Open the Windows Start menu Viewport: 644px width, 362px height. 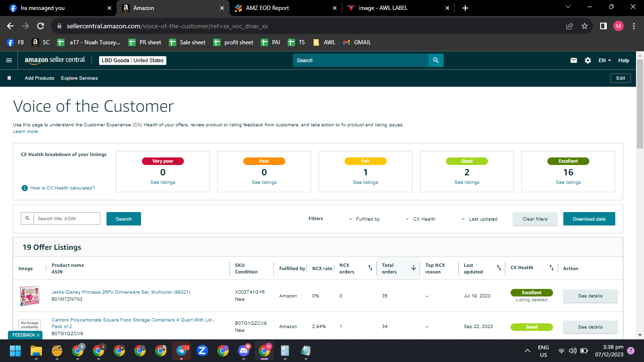pyautogui.click(x=16, y=351)
